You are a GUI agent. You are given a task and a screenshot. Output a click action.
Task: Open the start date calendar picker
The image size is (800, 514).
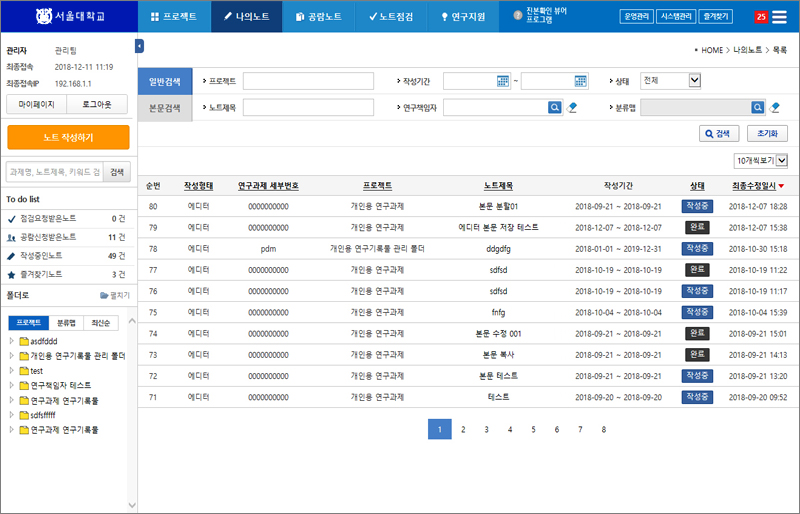click(502, 81)
